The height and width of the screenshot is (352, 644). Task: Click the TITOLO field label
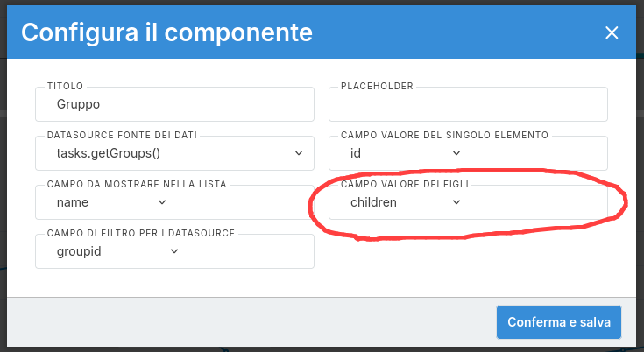[66, 87]
